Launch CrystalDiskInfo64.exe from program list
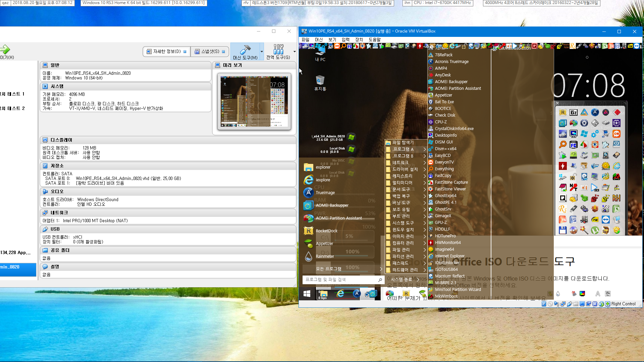Viewport: 644px width, 362px height. point(454,129)
